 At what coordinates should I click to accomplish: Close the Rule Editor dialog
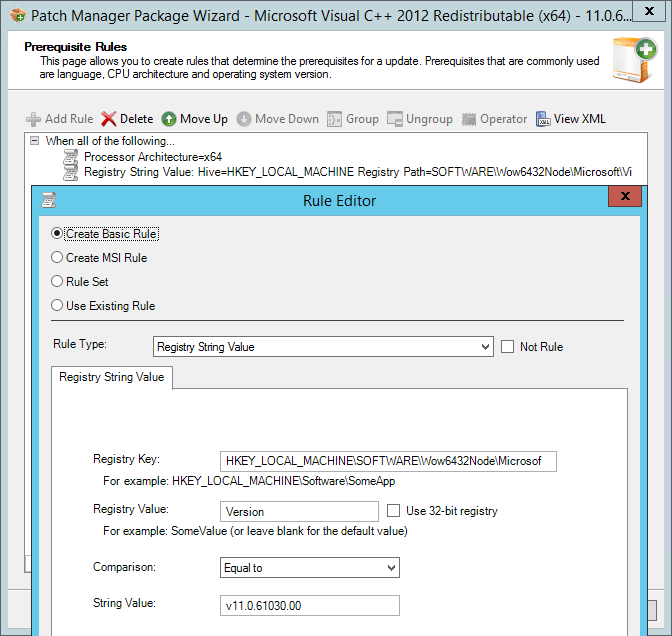(625, 196)
